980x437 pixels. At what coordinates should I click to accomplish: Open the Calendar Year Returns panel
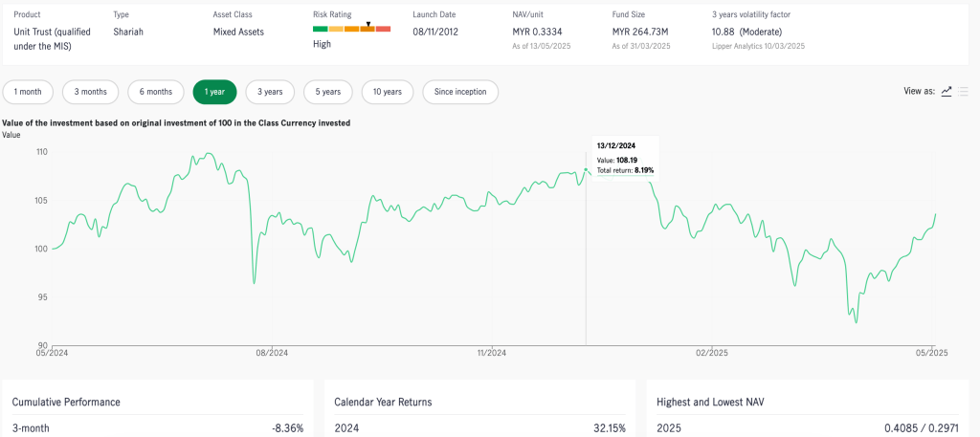[383, 402]
